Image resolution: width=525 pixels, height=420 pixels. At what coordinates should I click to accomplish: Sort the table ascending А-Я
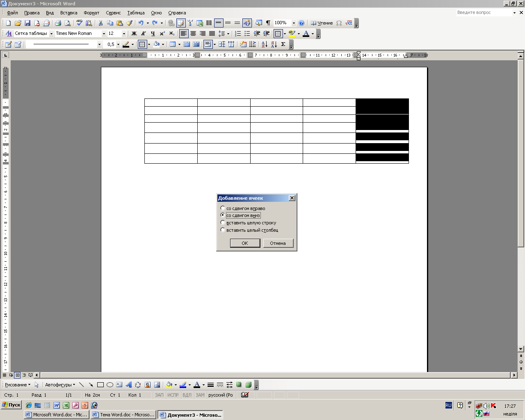click(x=264, y=44)
